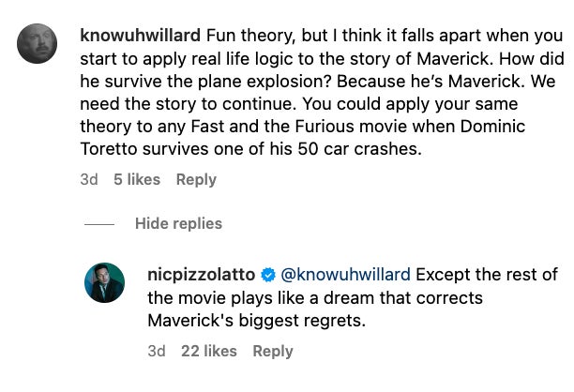The height and width of the screenshot is (392, 574).
Task: Open nicpizzolatto's profile picture
Action: 104,282
